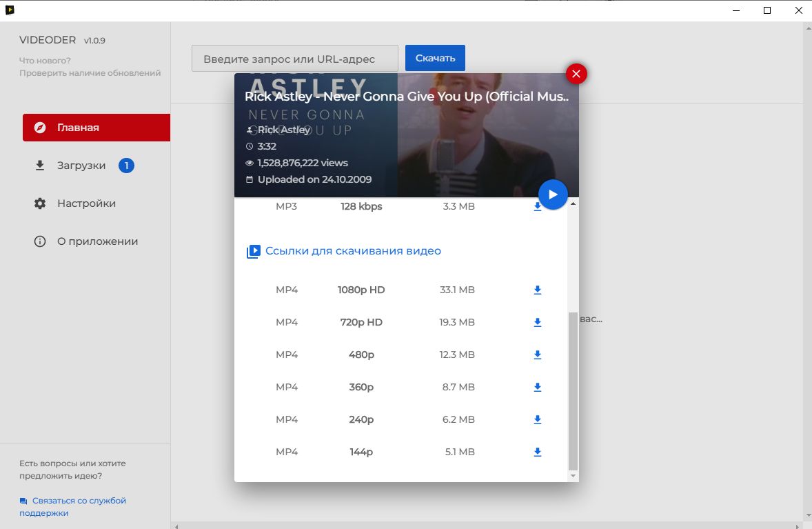Screen dimensions: 812x529
Task: Download the 480p MP4 file
Action: 538,355
